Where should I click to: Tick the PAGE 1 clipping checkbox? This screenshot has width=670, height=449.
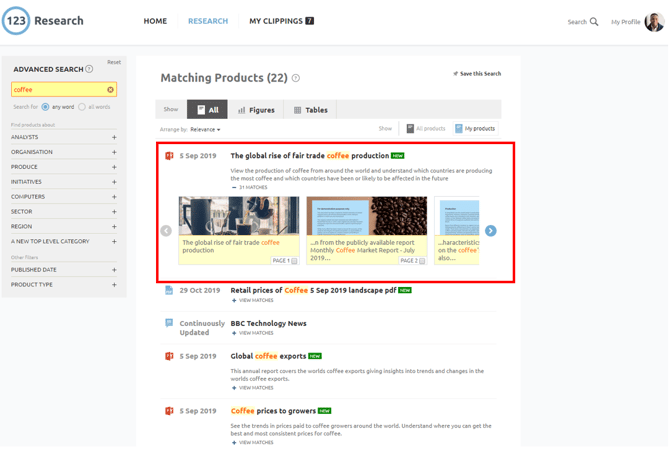pyautogui.click(x=294, y=261)
